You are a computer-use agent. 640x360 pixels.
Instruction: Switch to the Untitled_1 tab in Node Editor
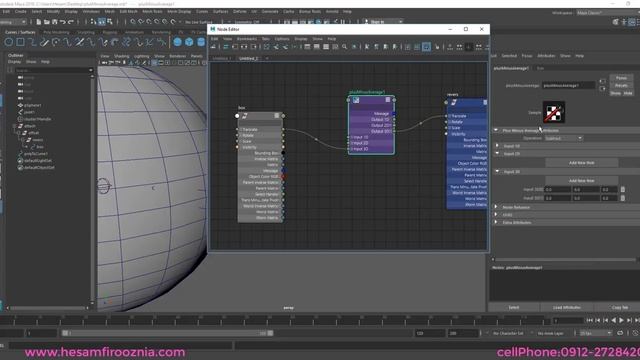221,58
